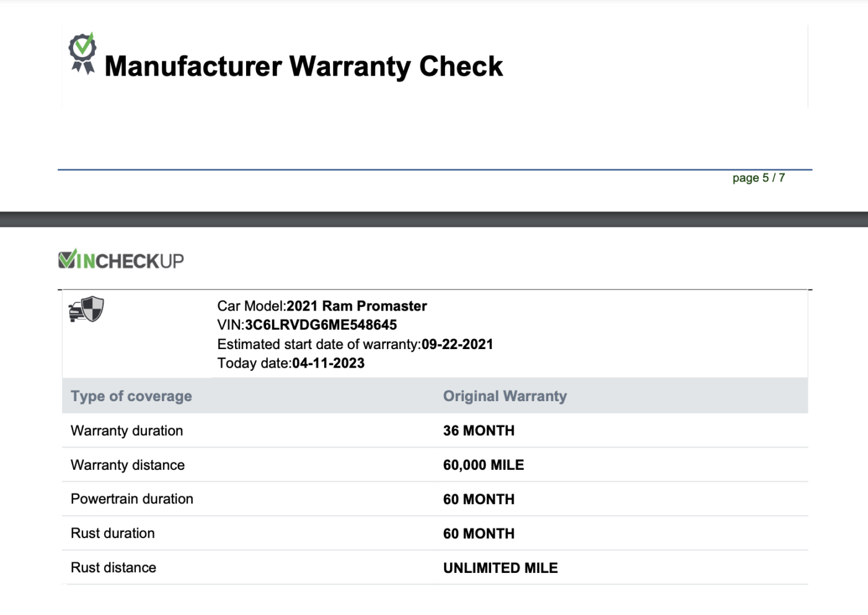Click the Rust distance row label
868x615 pixels.
click(x=113, y=568)
